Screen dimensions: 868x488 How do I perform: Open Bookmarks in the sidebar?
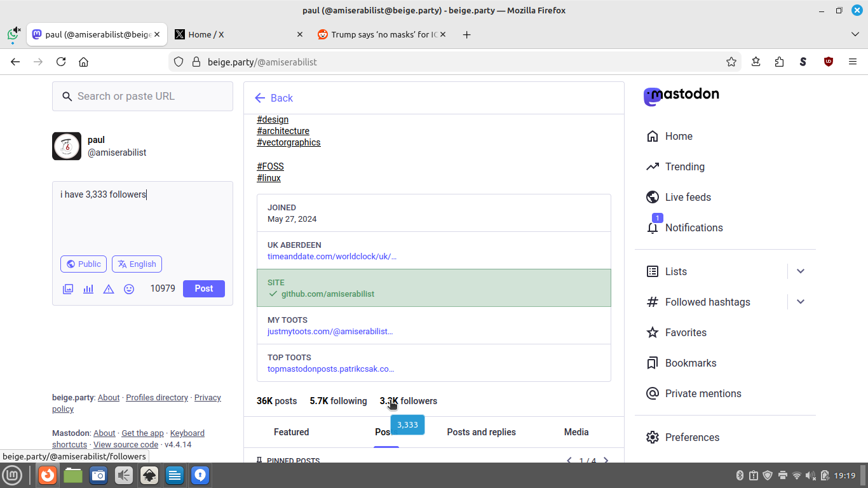[x=690, y=363]
